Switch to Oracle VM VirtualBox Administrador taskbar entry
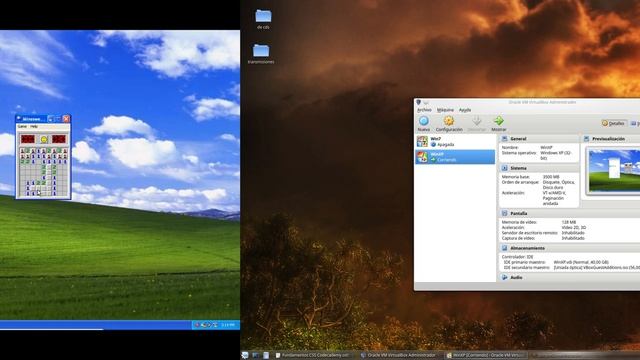640x360 pixels. [398, 356]
